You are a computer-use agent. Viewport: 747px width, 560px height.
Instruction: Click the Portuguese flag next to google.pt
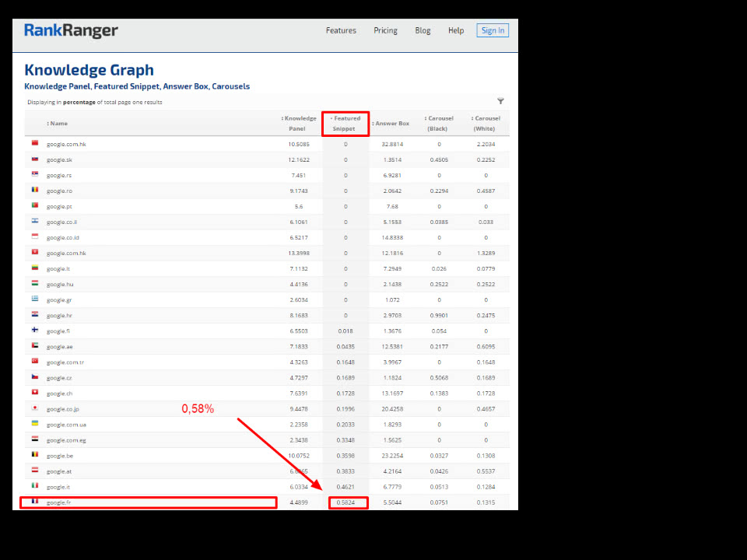pyautogui.click(x=35, y=205)
